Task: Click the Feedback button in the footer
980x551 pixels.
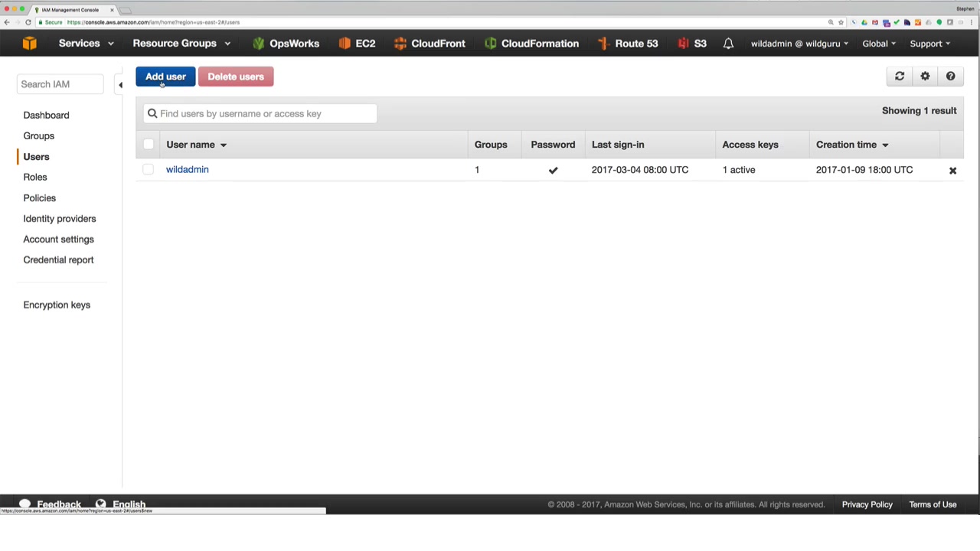Action: [x=51, y=504]
